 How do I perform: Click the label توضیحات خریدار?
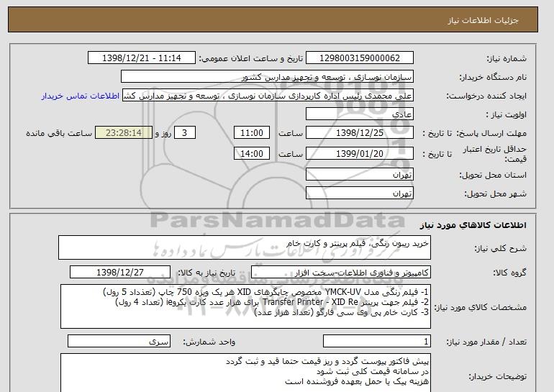[497, 377]
